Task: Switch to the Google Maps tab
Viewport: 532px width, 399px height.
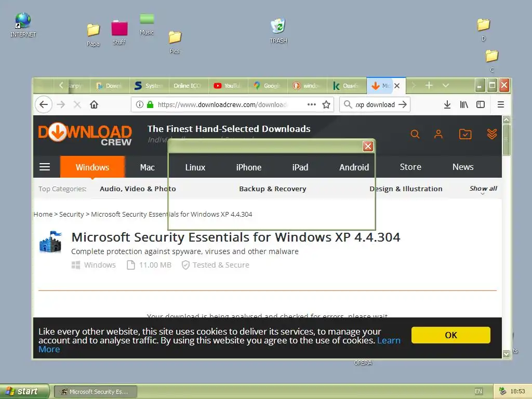Action: pyautogui.click(x=268, y=86)
